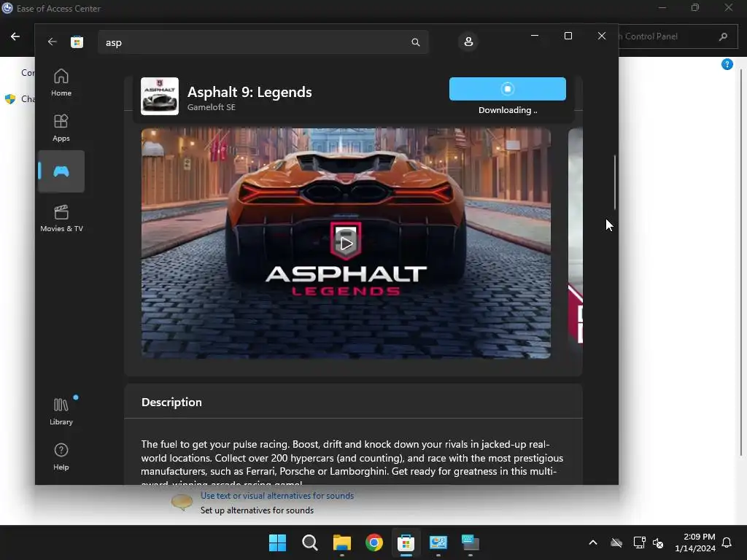Screen dimensions: 747x560
Task: Open the Library section
Action: (x=61, y=412)
